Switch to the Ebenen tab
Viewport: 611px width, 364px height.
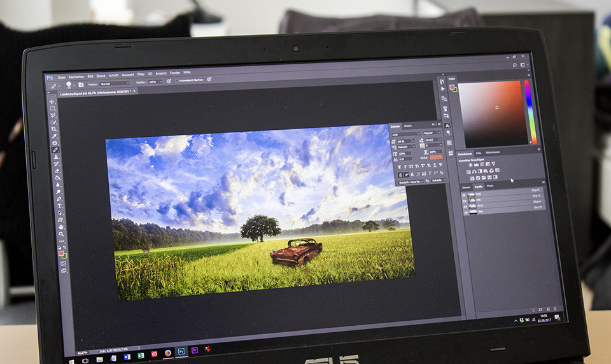click(x=467, y=186)
